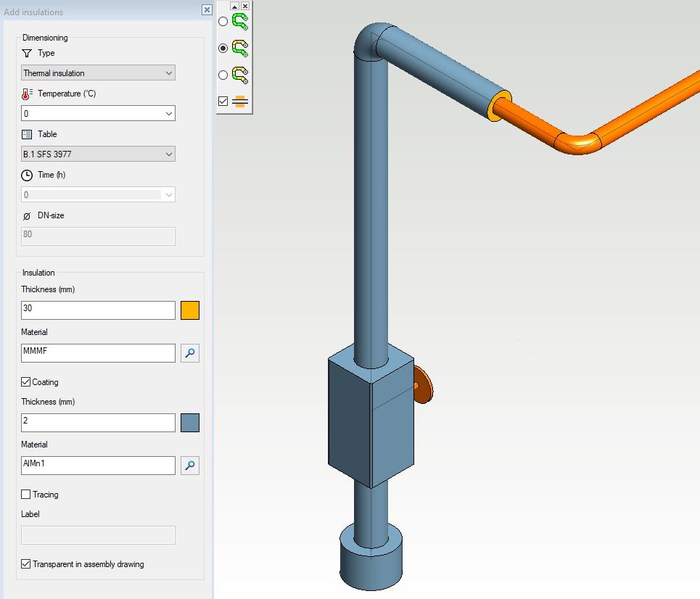Select the third pipe selection radio button
Screen dimensions: 700x599
pyautogui.click(x=223, y=75)
